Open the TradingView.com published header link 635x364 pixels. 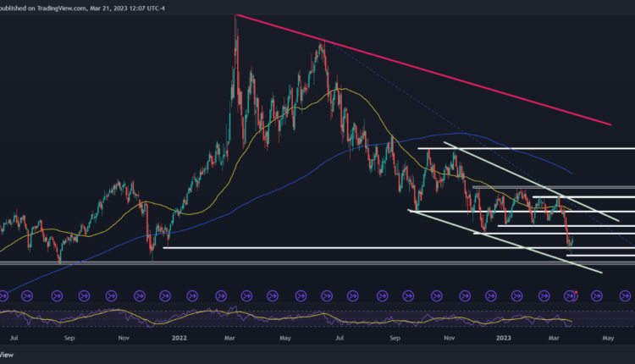[51, 7]
